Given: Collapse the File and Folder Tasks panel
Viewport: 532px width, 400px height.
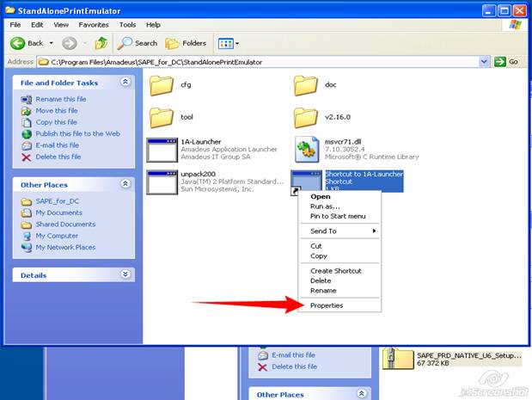Looking at the screenshot, I should (x=125, y=82).
